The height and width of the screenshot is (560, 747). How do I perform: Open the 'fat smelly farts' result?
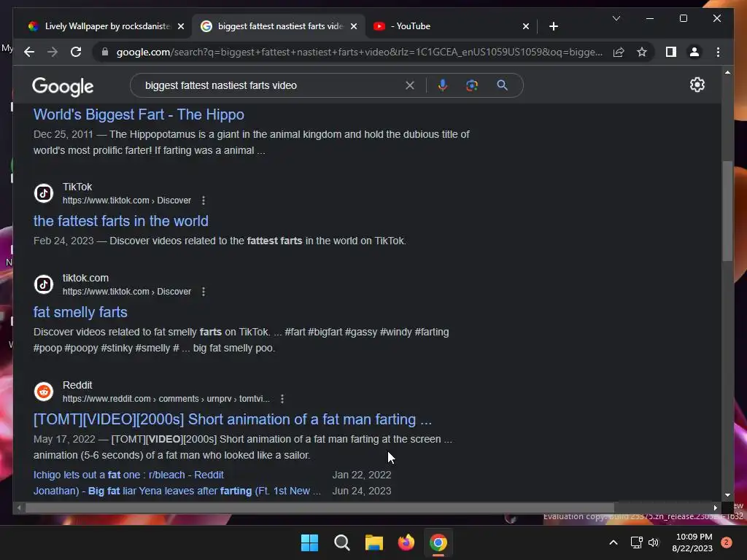pyautogui.click(x=80, y=312)
